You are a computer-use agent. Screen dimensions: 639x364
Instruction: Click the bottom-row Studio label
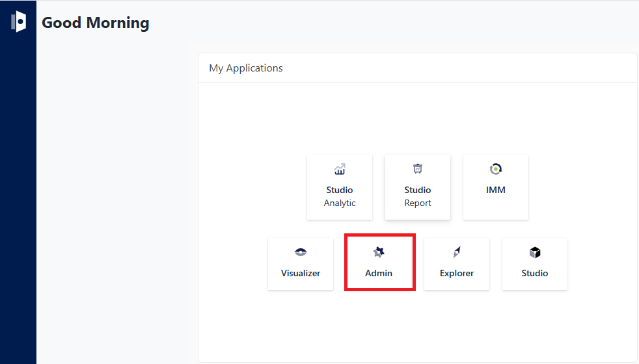[535, 273]
